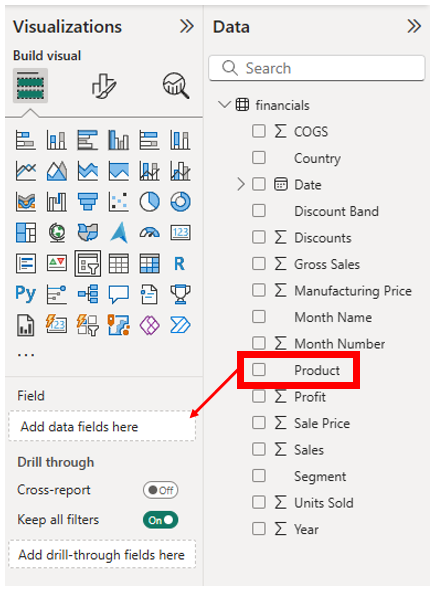Screen dimensions: 438x594
Task: Check the Segment field checkbox
Action: (x=259, y=476)
